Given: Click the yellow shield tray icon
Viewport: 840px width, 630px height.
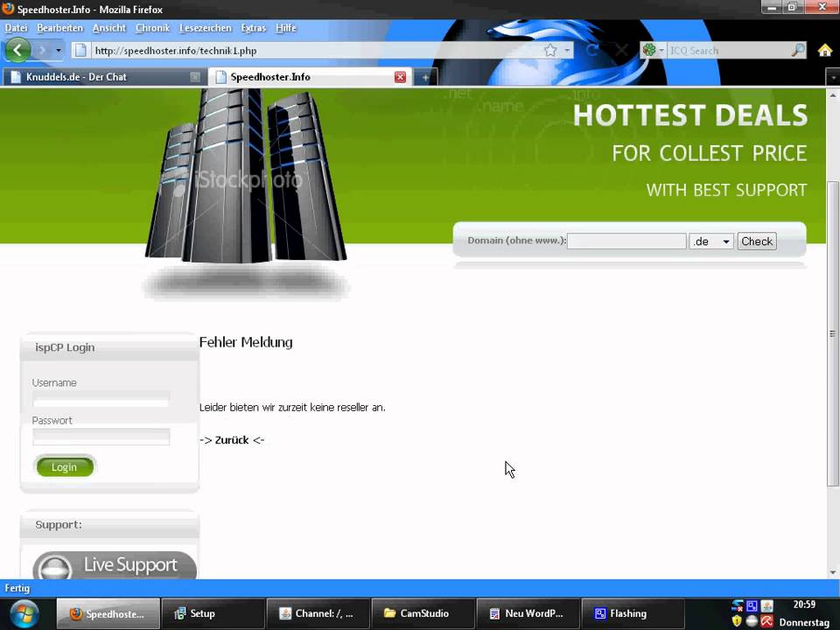Looking at the screenshot, I should pyautogui.click(x=737, y=621).
